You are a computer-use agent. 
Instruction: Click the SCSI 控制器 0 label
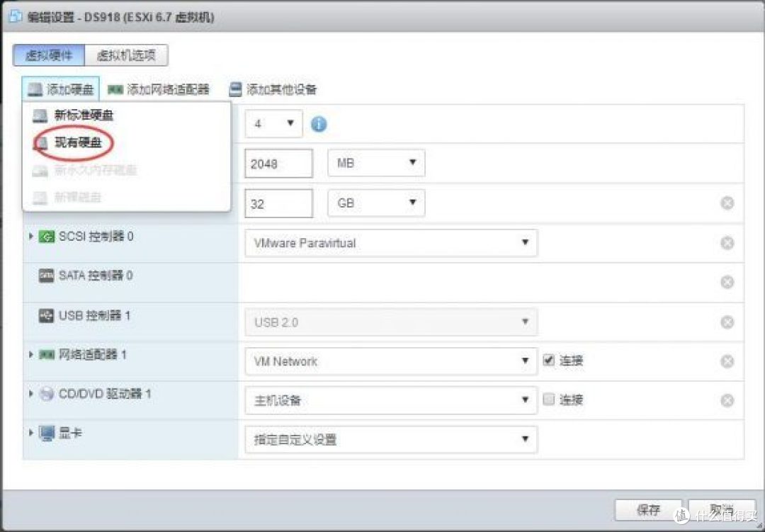coord(96,237)
